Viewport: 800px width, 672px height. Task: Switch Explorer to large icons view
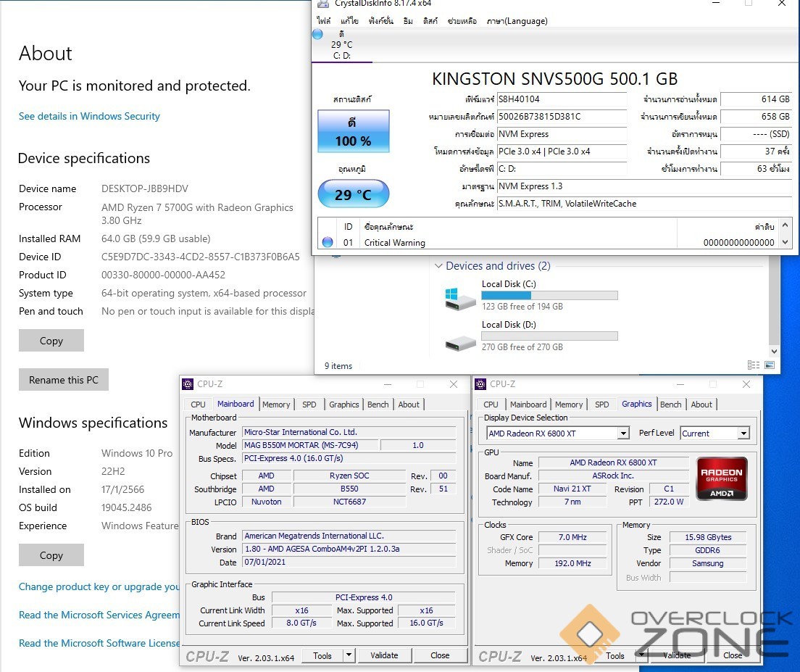[x=770, y=365]
